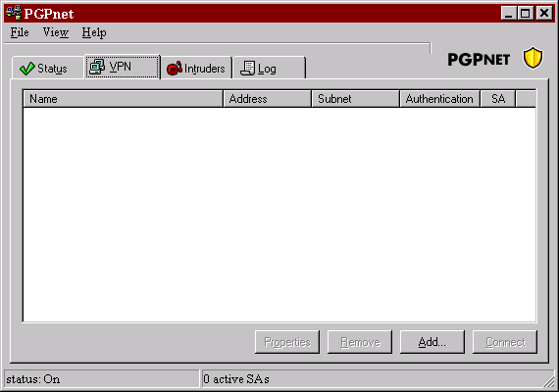
Task: Switch to the Status tab
Action: pos(47,68)
